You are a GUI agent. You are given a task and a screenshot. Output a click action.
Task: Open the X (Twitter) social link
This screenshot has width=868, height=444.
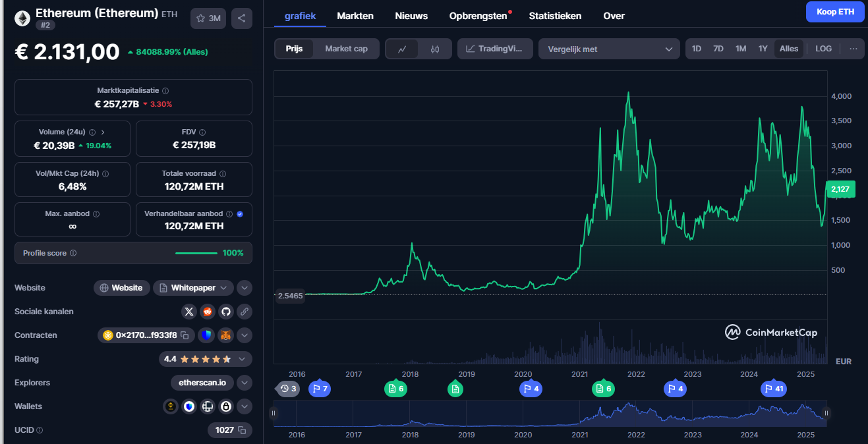[189, 312]
